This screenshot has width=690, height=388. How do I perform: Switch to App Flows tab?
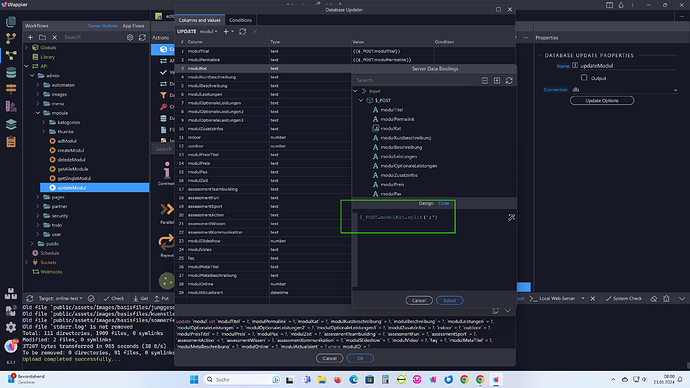click(x=133, y=26)
